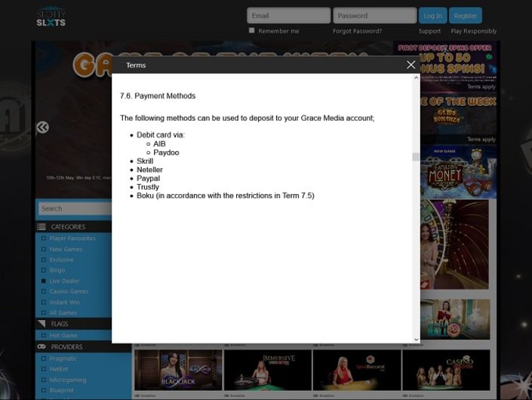
Task: Click the 'Paydoo' list item
Action: (166, 152)
